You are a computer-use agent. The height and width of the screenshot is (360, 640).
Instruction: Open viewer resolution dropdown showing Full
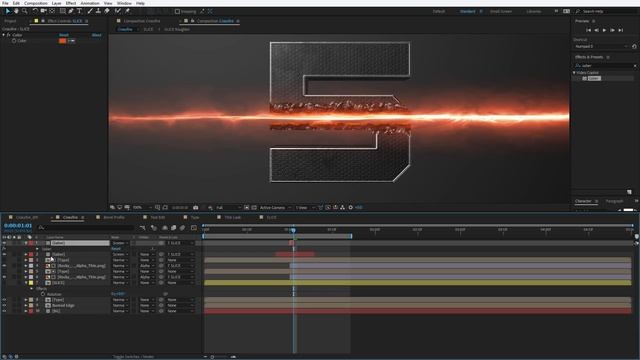click(229, 208)
